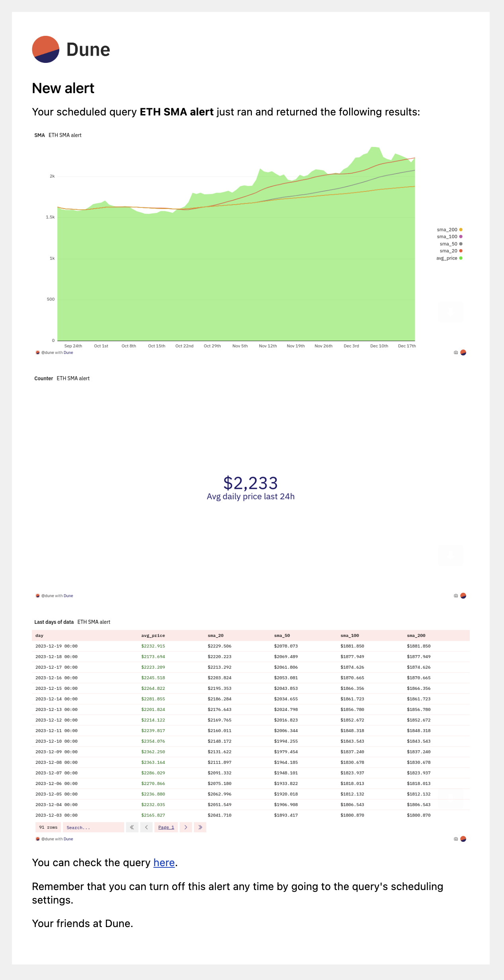Click the 'SMA ETH SMA alert' chart title
The height and width of the screenshot is (980, 504).
pos(58,135)
